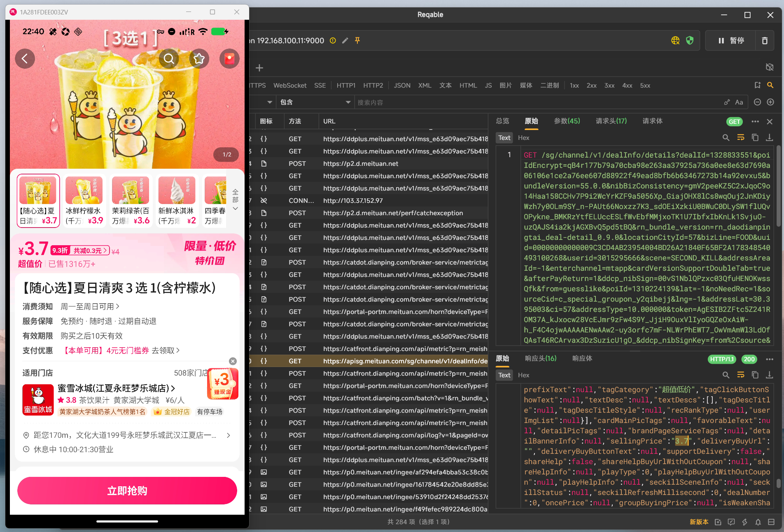The width and height of the screenshot is (784, 532).
Task: Open 蜜雪冰城(江夏永旺梦乐城店) store link
Action: tap(116, 388)
